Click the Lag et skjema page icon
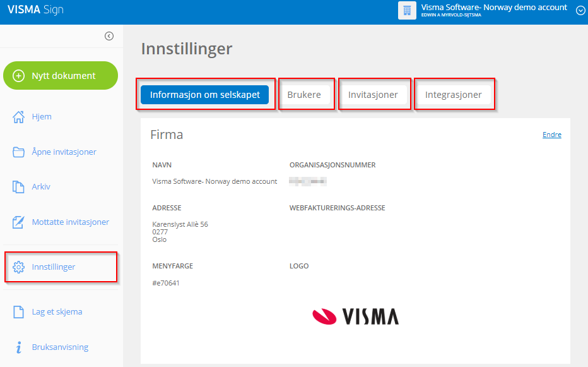 pos(18,312)
